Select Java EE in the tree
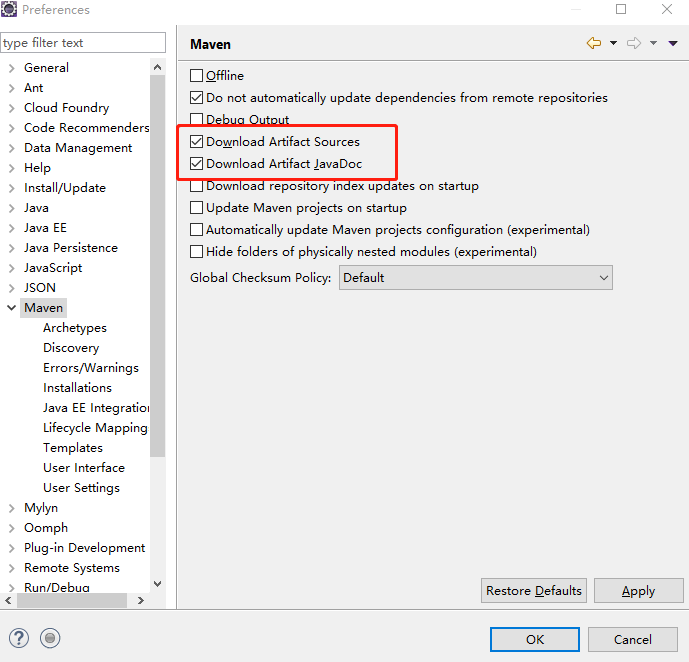689x662 pixels. 45,228
